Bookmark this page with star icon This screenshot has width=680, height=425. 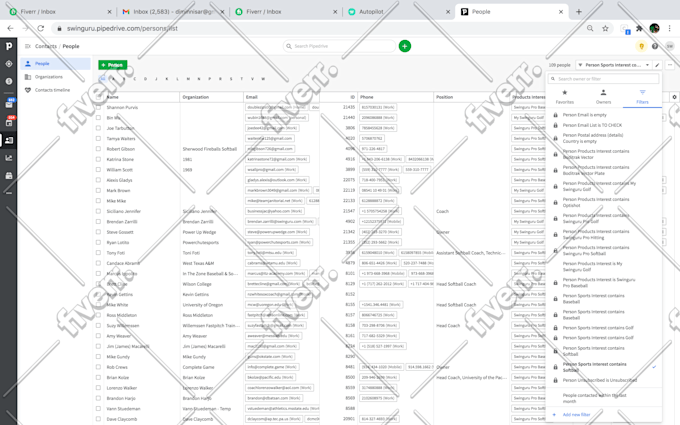coord(605,28)
